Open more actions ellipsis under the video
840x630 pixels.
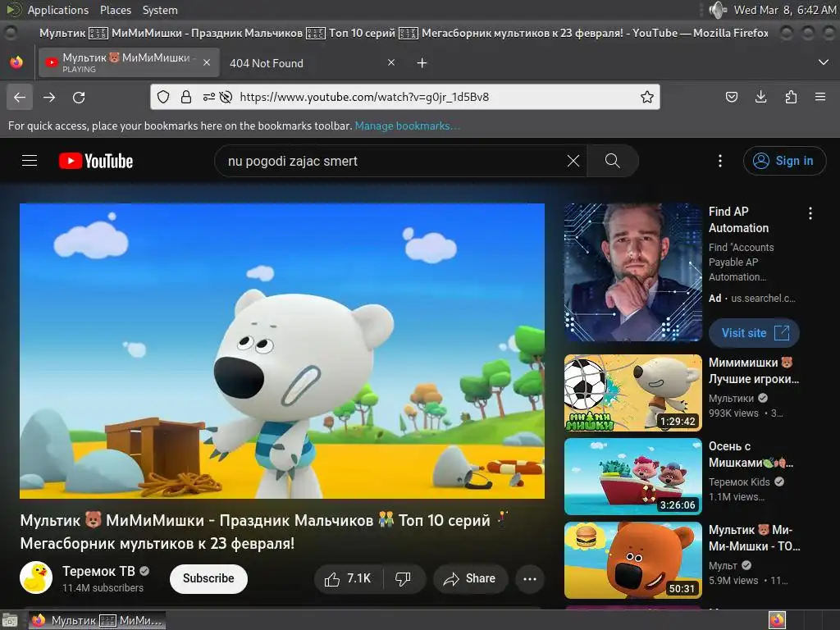(530, 578)
